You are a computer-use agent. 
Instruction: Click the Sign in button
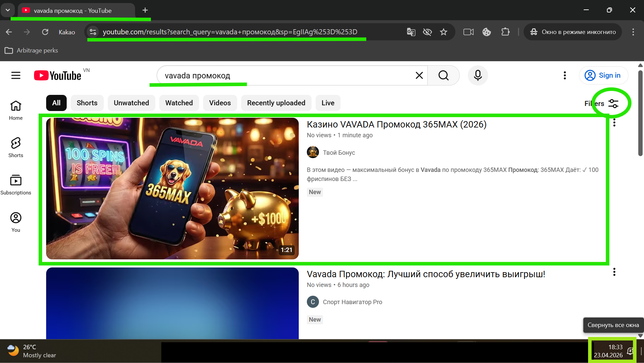point(603,75)
